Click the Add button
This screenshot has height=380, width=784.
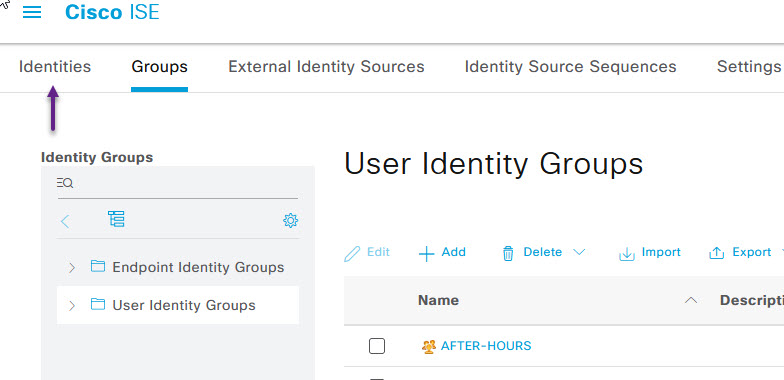click(x=442, y=252)
